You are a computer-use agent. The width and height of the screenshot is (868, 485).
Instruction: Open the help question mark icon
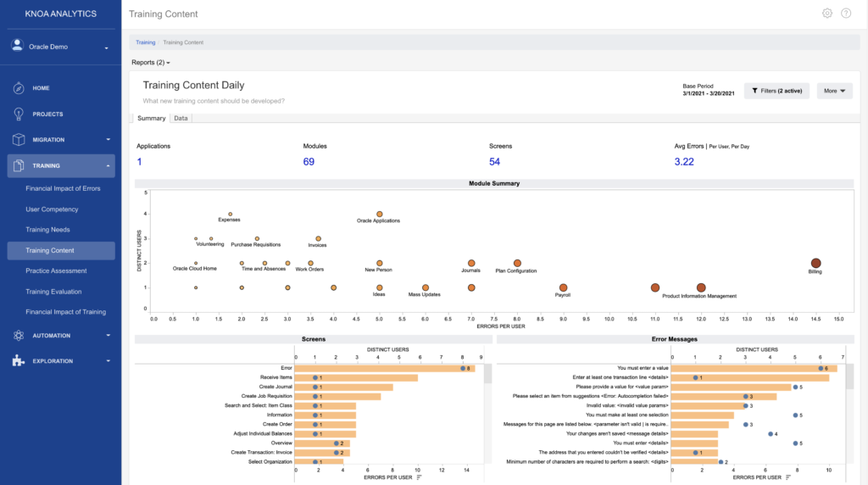point(846,14)
